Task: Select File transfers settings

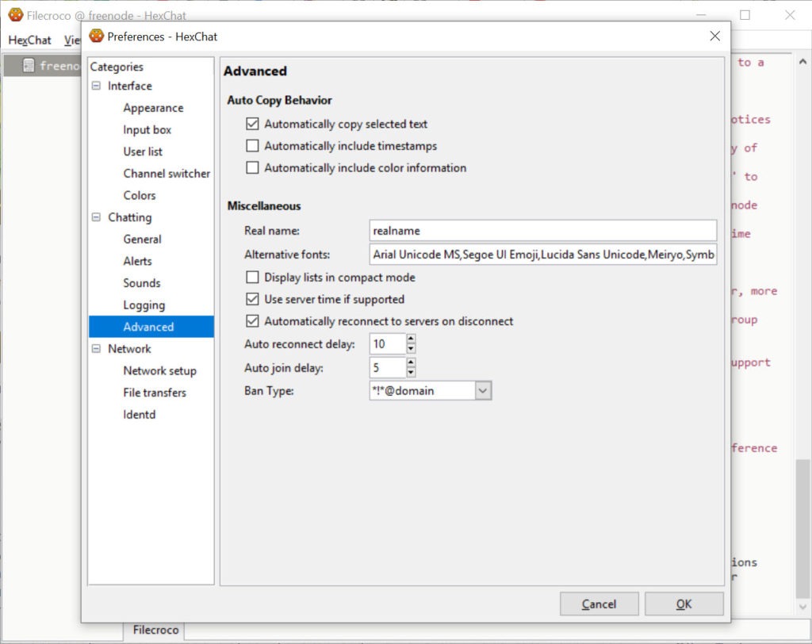Action: point(155,393)
